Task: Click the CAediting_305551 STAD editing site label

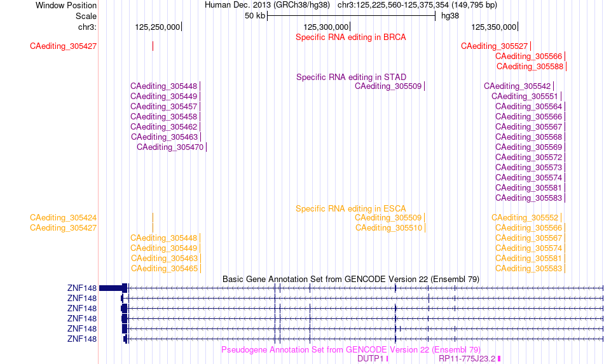Action: point(525,96)
